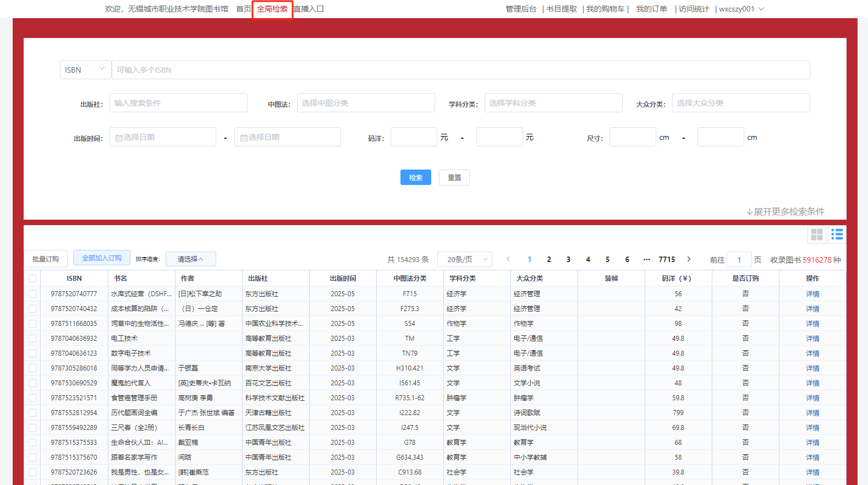This screenshot has height=485, width=868.
Task: Open the 全局检索 navigation tab
Action: (272, 9)
